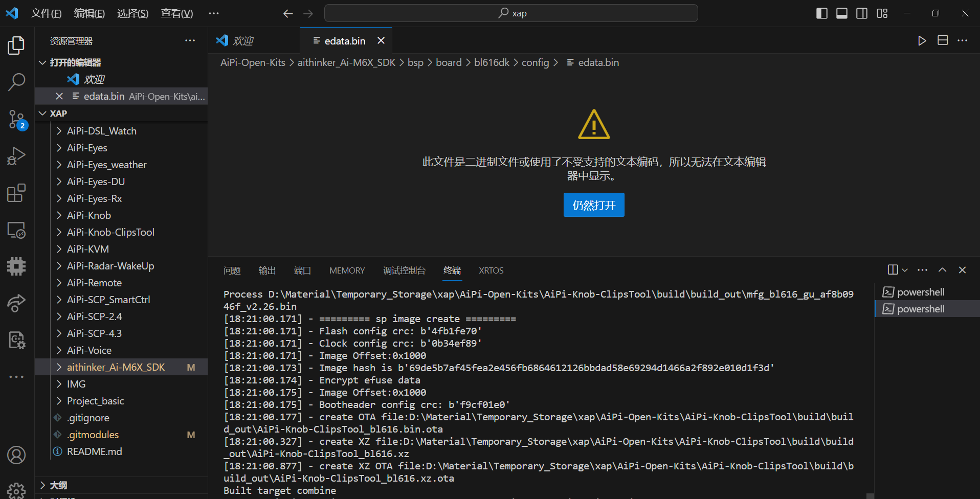Close the bottom terminal panel
This screenshot has height=499, width=980.
pyautogui.click(x=963, y=270)
